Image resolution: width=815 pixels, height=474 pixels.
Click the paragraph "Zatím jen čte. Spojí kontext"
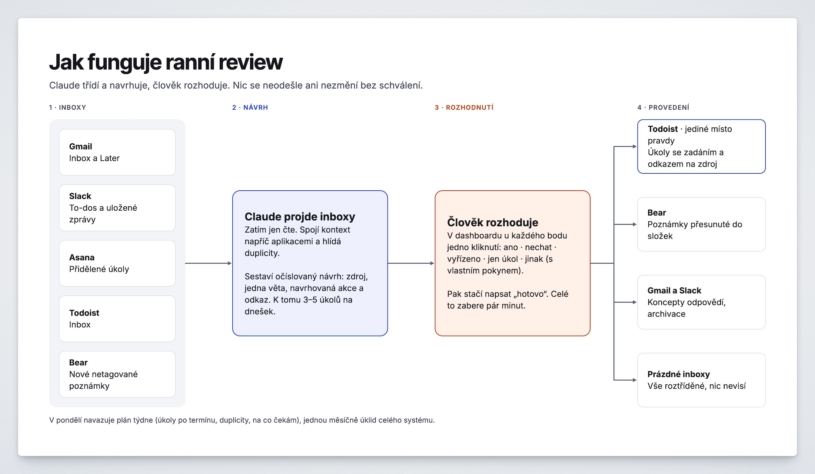click(x=297, y=241)
